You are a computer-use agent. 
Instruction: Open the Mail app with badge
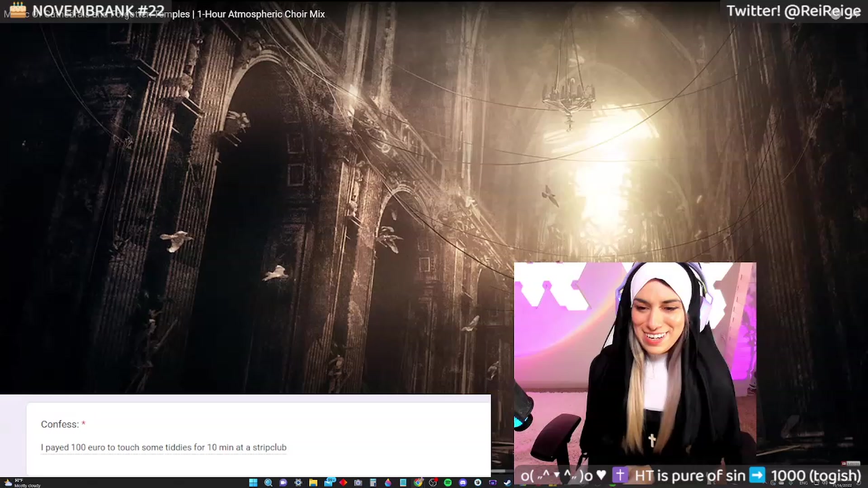coord(329,482)
